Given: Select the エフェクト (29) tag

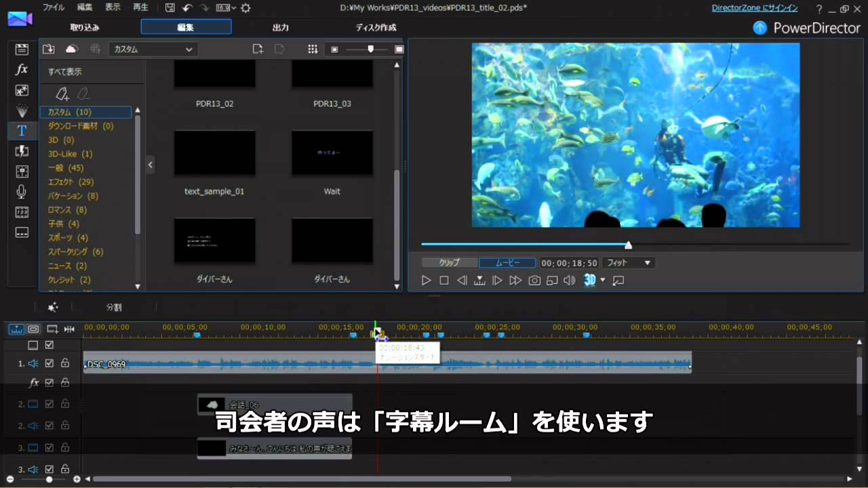Looking at the screenshot, I should point(71,182).
